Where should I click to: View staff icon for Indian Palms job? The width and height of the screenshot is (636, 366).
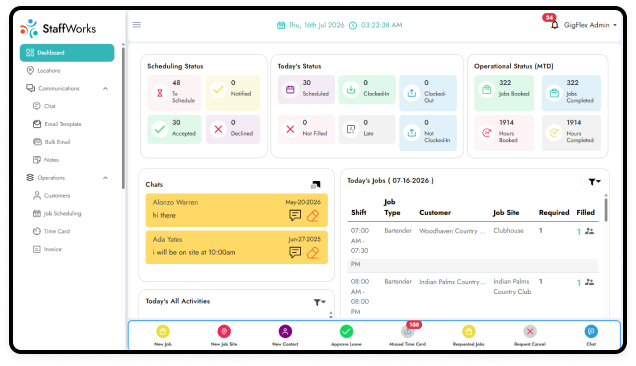[589, 282]
